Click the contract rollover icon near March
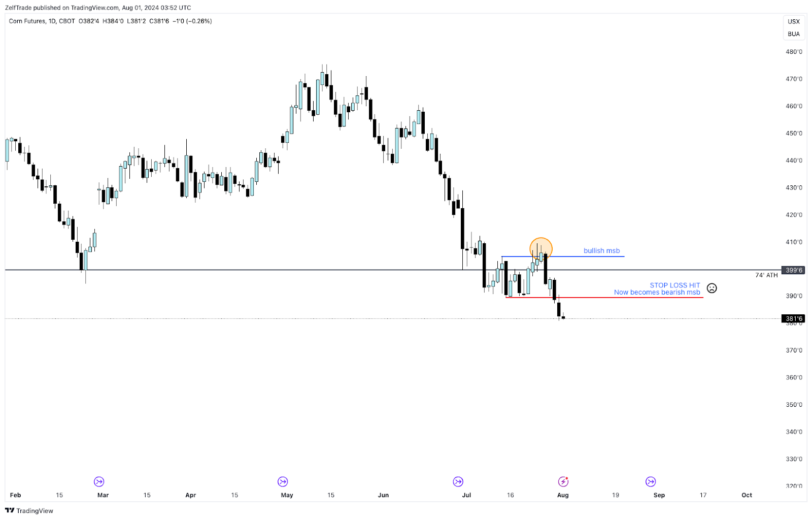The width and height of the screenshot is (812, 519). (99, 481)
